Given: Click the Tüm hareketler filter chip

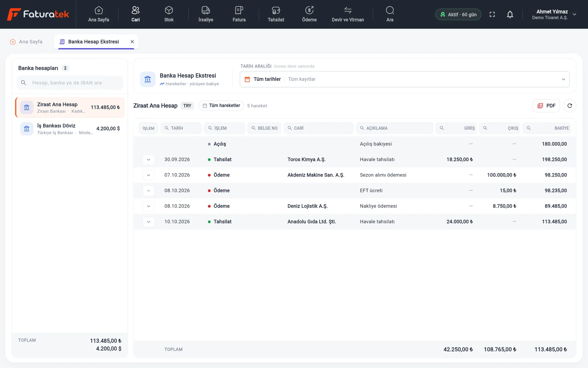Looking at the screenshot, I should 221,106.
